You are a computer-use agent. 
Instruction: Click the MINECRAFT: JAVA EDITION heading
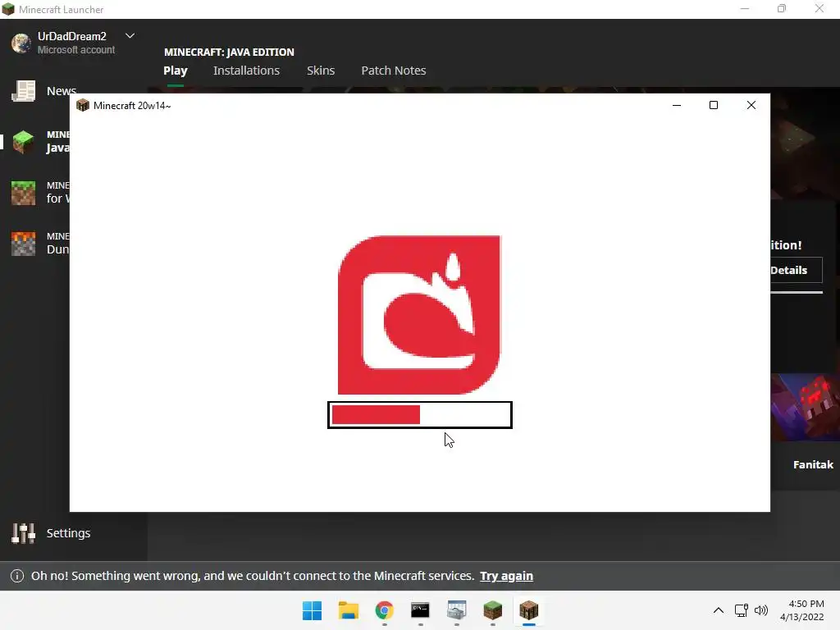[229, 52]
